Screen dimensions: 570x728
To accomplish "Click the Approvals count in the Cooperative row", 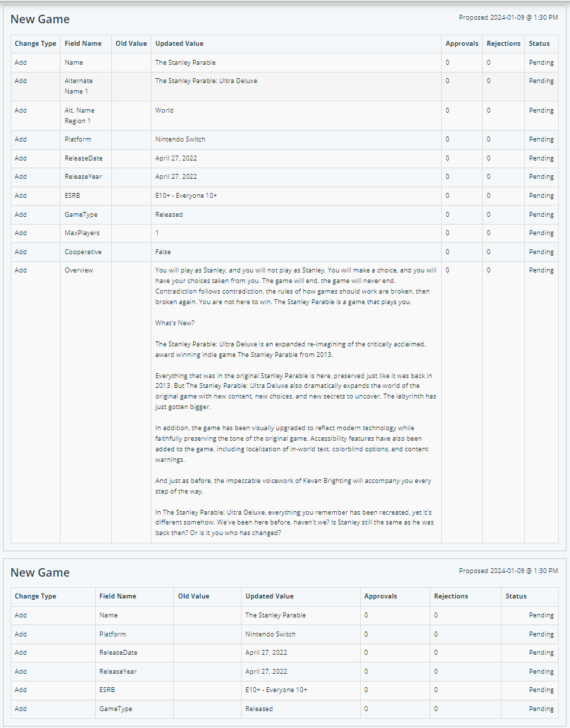I will [x=447, y=251].
